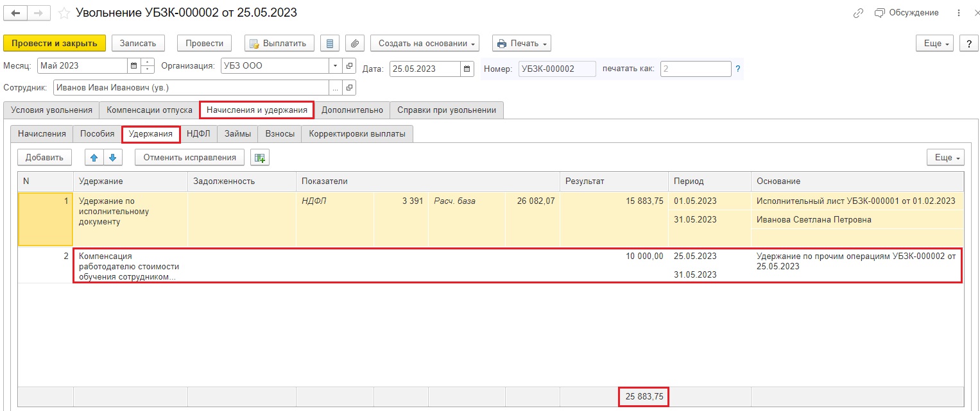The width and height of the screenshot is (980, 411).
Task: Click the Результат column header
Action: [x=614, y=181]
